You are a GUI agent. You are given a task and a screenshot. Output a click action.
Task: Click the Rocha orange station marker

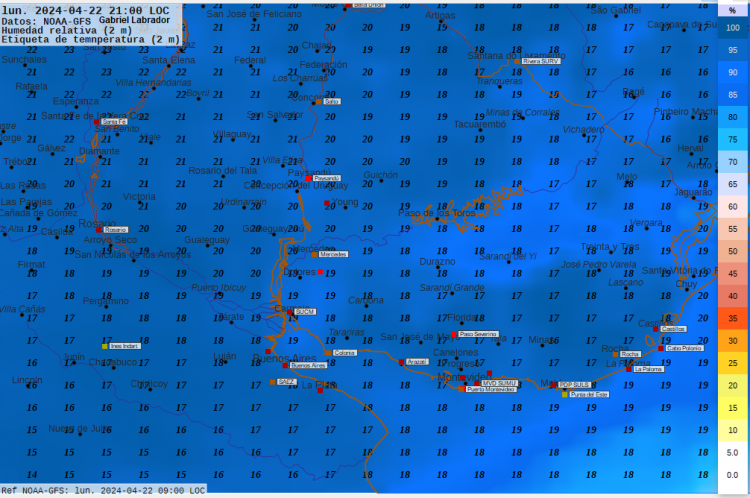coord(616,354)
